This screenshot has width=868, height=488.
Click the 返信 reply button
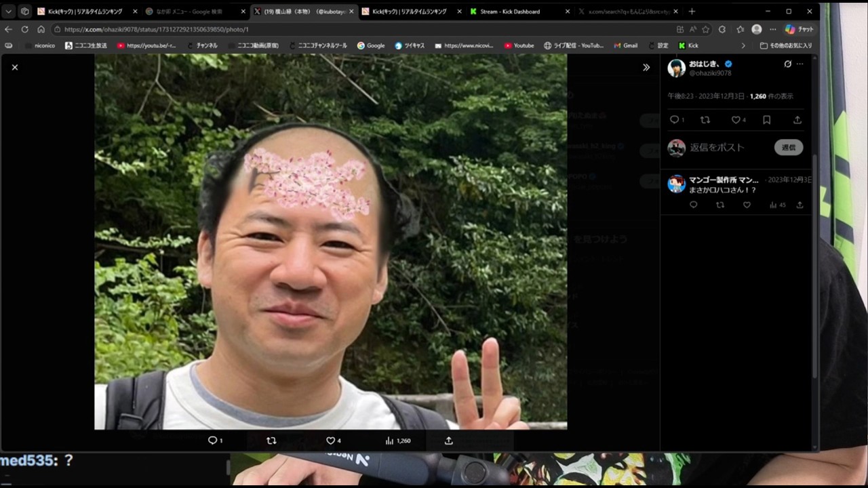(x=789, y=147)
